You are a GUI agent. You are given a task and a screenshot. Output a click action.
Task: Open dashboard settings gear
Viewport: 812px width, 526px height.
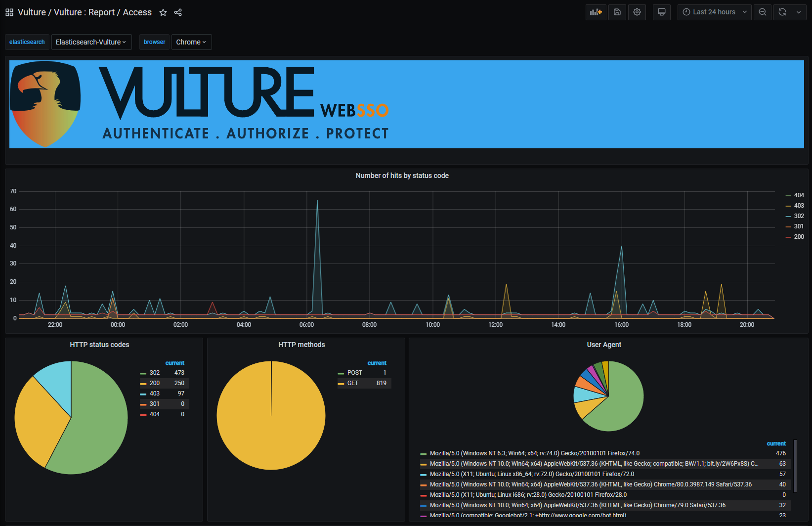pyautogui.click(x=637, y=12)
